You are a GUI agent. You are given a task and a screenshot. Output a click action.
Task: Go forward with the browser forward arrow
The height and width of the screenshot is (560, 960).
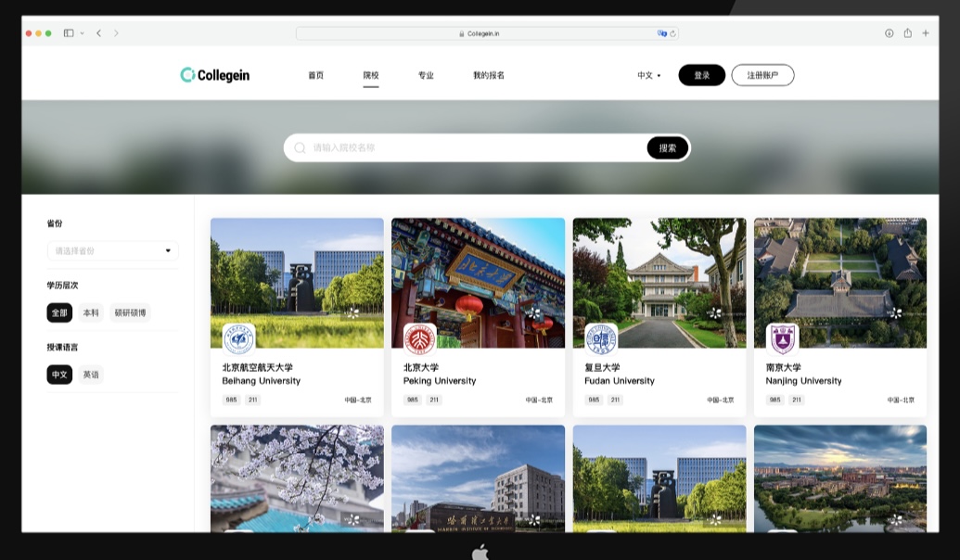tap(116, 33)
